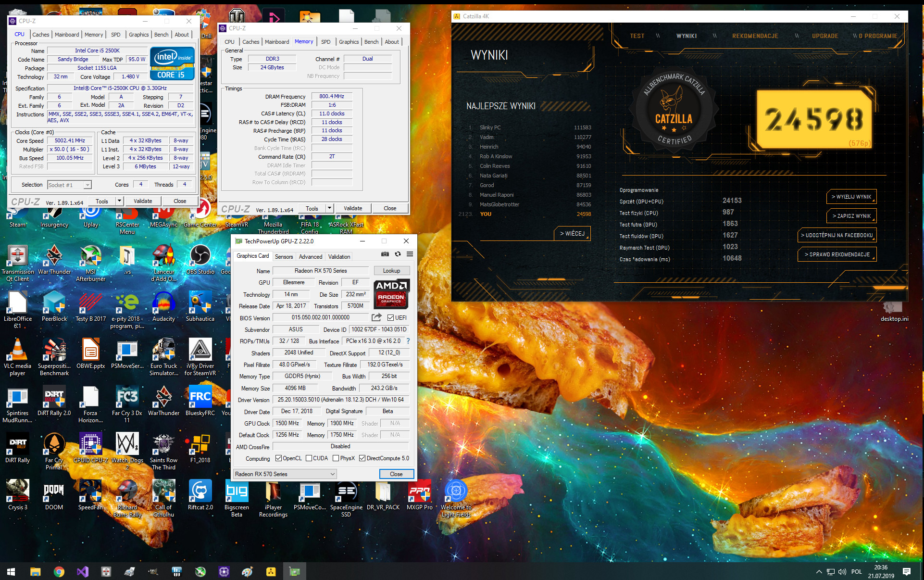Image resolution: width=924 pixels, height=580 pixels.
Task: Open the Validation tab in GPU-Z
Action: click(339, 256)
